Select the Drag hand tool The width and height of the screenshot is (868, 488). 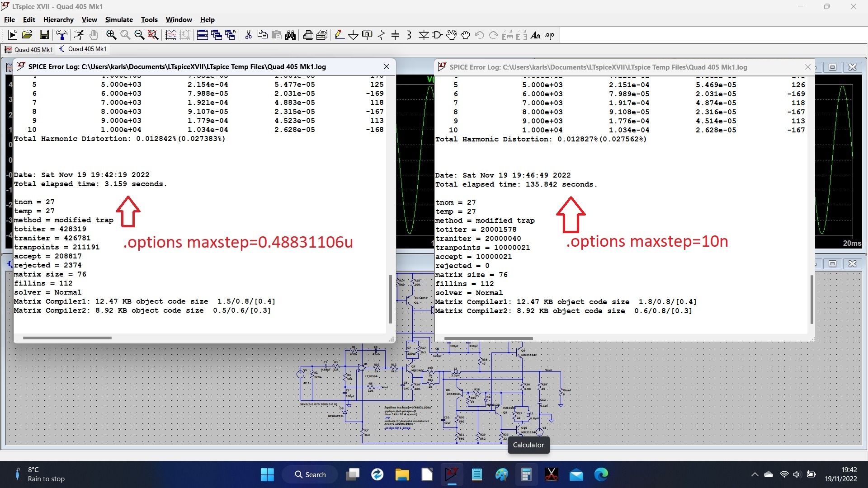click(466, 35)
